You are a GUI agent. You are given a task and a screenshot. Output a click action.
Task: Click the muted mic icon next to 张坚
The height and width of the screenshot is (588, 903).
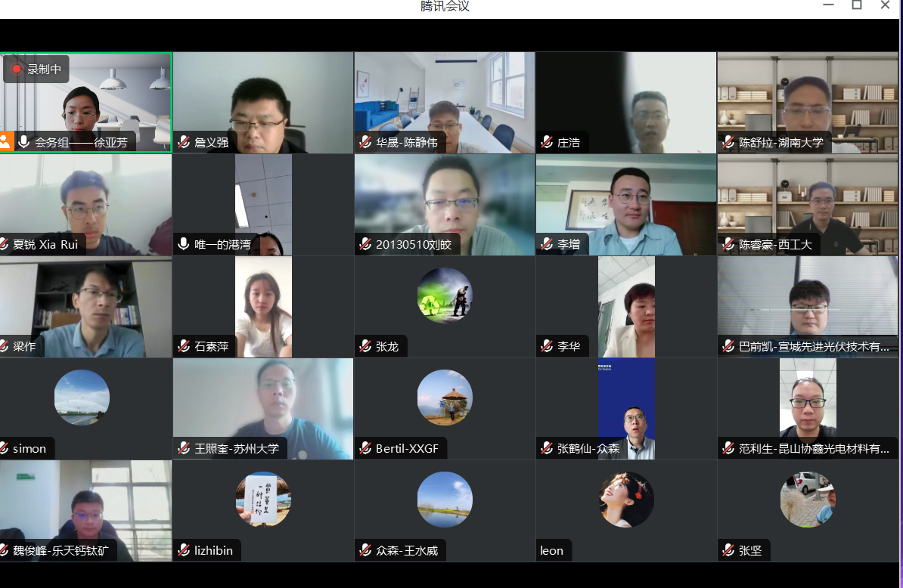coord(728,550)
